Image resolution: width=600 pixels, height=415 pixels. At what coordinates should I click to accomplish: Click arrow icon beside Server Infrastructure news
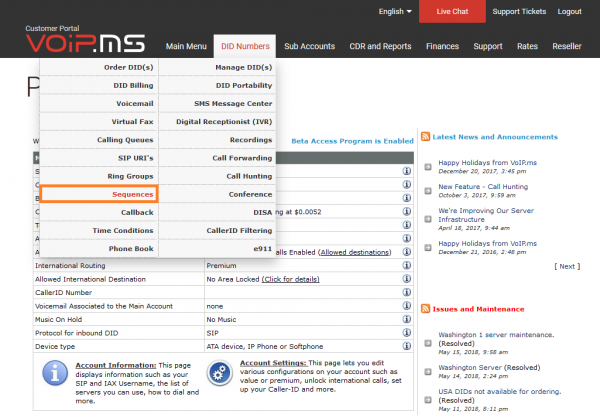(x=428, y=219)
